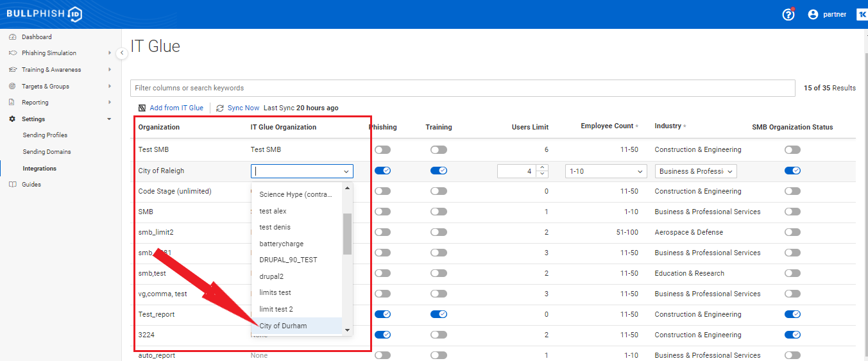The height and width of the screenshot is (361, 868).
Task: Open Employee Count 1-10 dropdown
Action: [x=606, y=171]
